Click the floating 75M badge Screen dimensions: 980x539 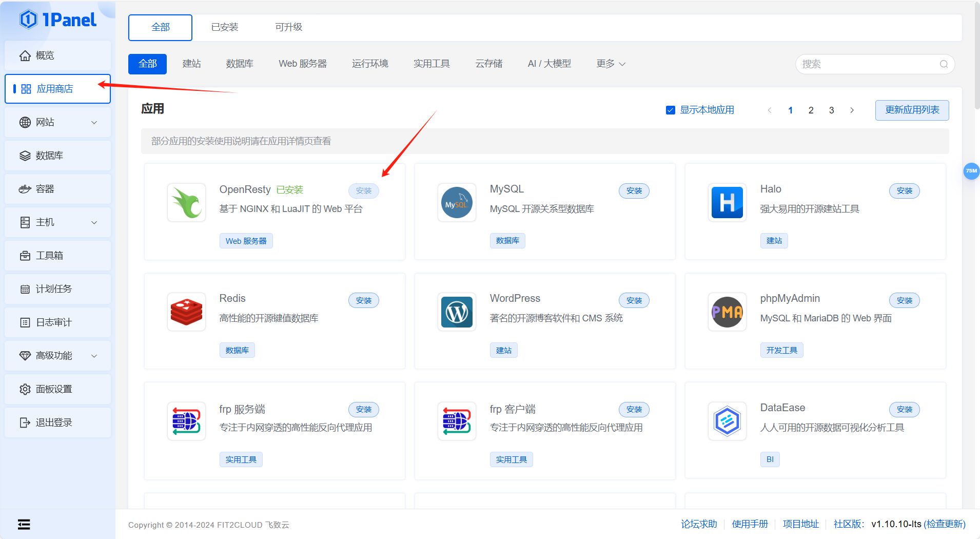pos(971,171)
